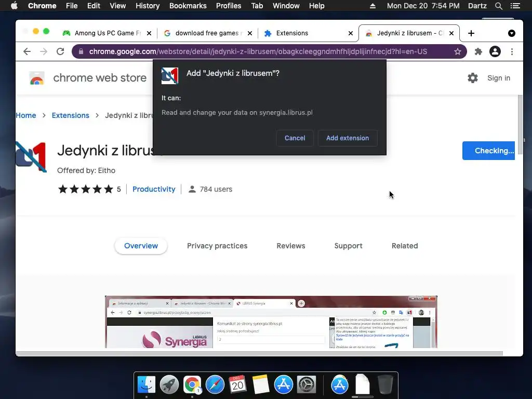Open the tab search dropdown arrow

[512, 33]
